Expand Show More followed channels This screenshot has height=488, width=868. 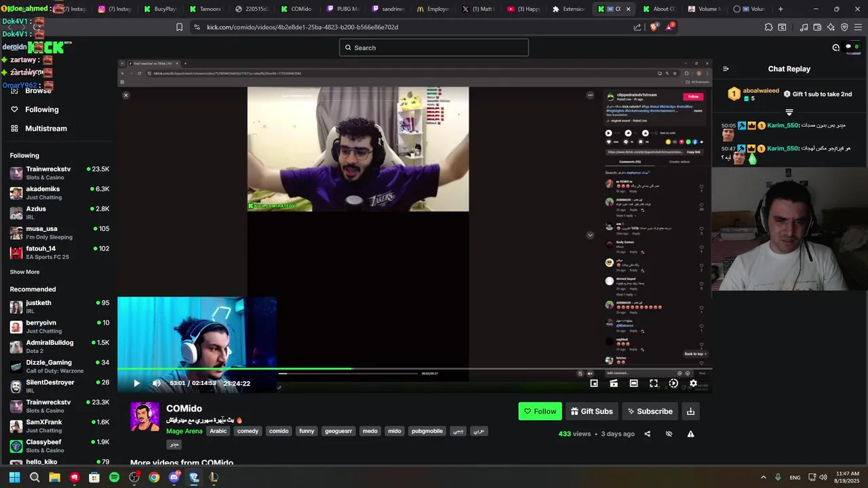[24, 272]
